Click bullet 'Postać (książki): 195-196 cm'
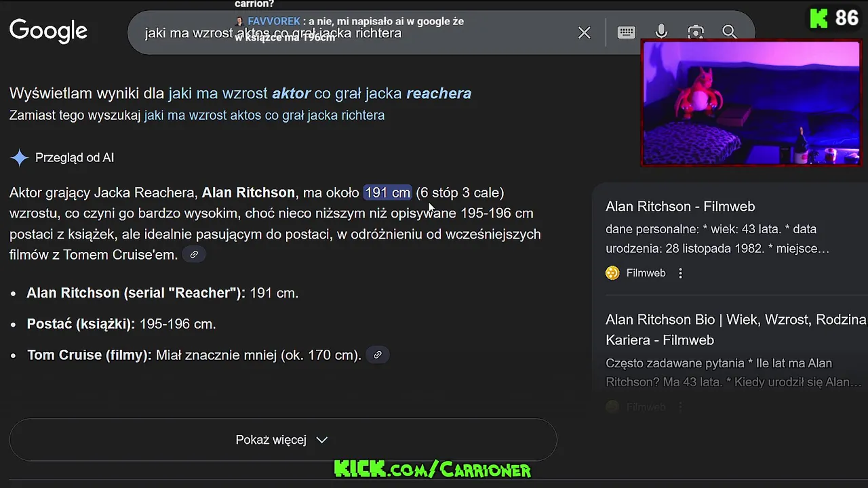The image size is (868, 488). point(121,324)
